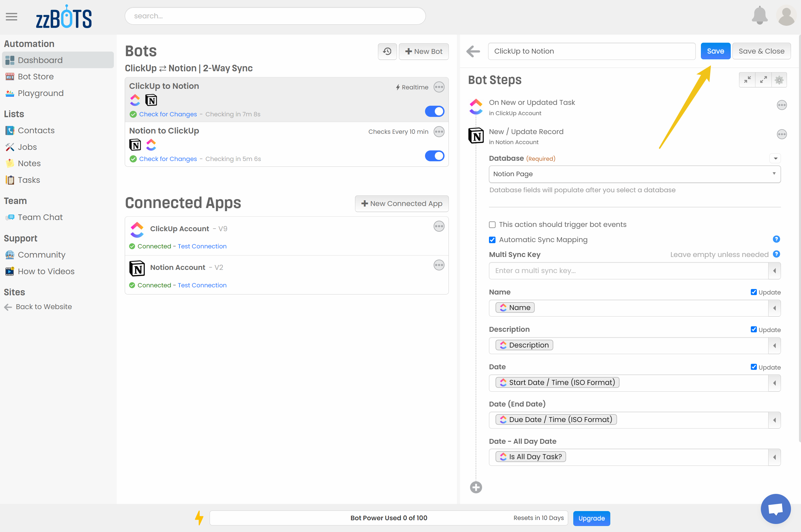Expand all bot steps icon
801x532 pixels.
click(x=763, y=80)
